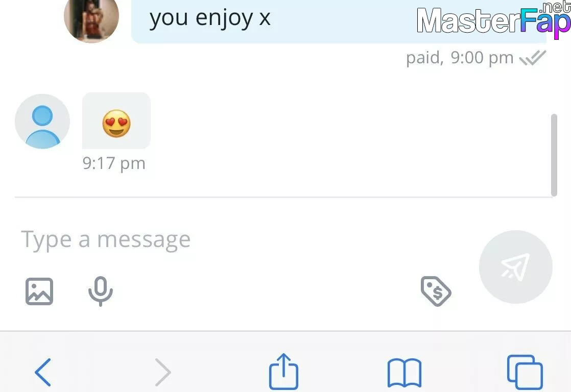Show open Safari tabs
This screenshot has height=392, width=571.
point(525,372)
